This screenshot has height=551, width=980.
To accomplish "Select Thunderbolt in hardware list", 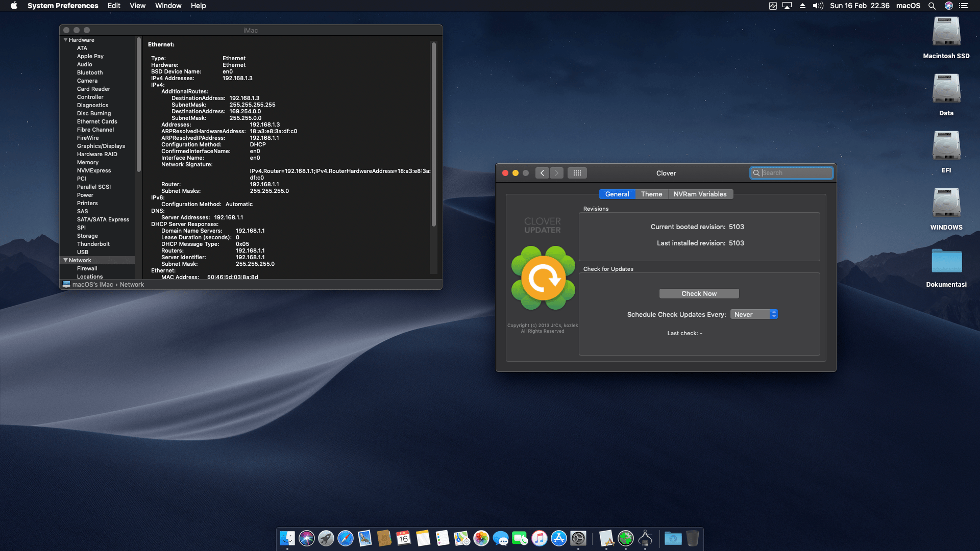I will click(93, 244).
